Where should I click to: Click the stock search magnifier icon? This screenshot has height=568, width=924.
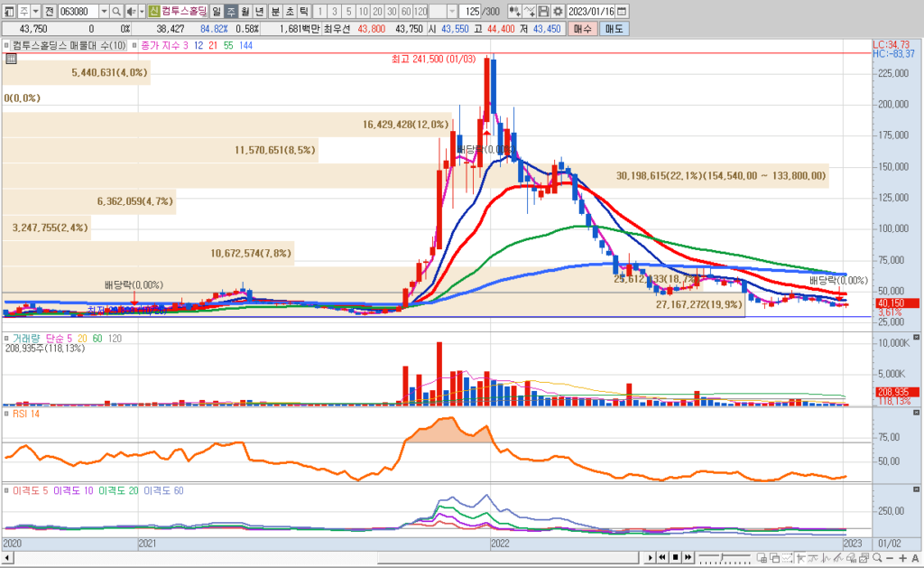117,11
